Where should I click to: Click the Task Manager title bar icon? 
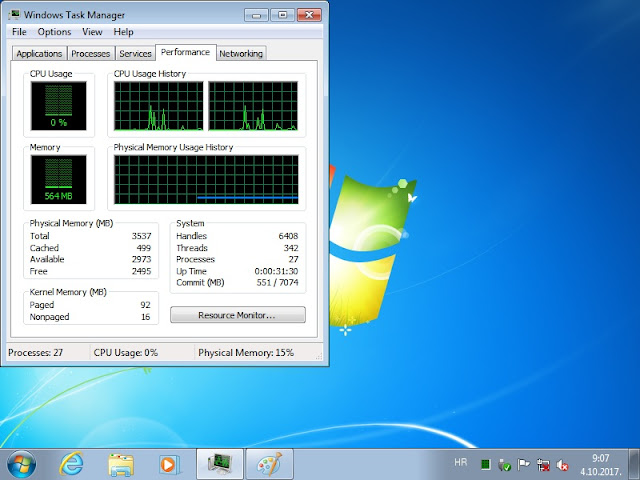point(14,15)
